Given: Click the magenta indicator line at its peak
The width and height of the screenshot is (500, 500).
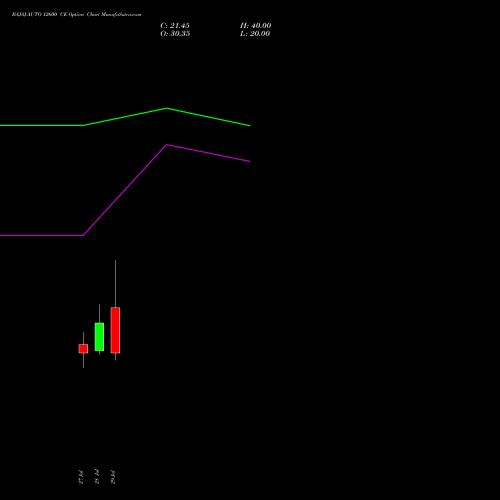Looking at the screenshot, I should point(167,145).
